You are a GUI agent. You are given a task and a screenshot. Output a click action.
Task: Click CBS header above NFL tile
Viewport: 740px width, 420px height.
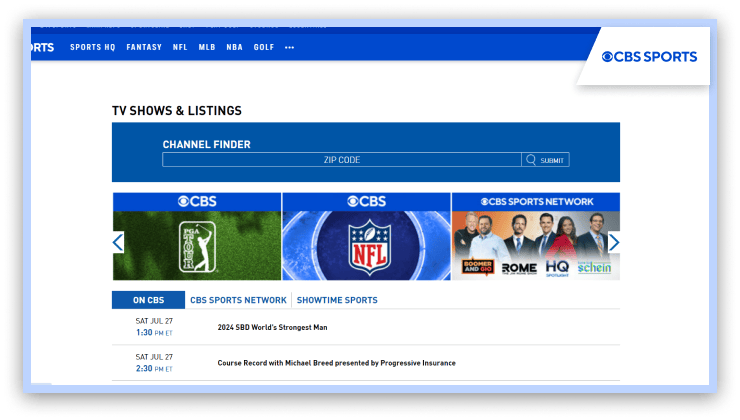point(366,202)
